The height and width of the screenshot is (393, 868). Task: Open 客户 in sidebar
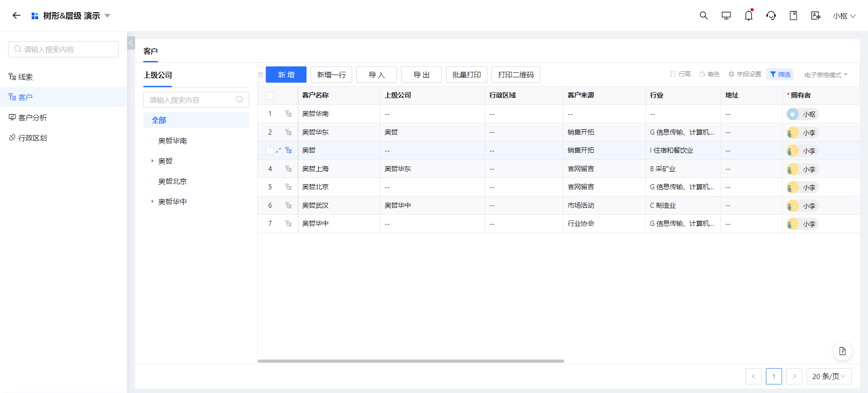point(63,97)
